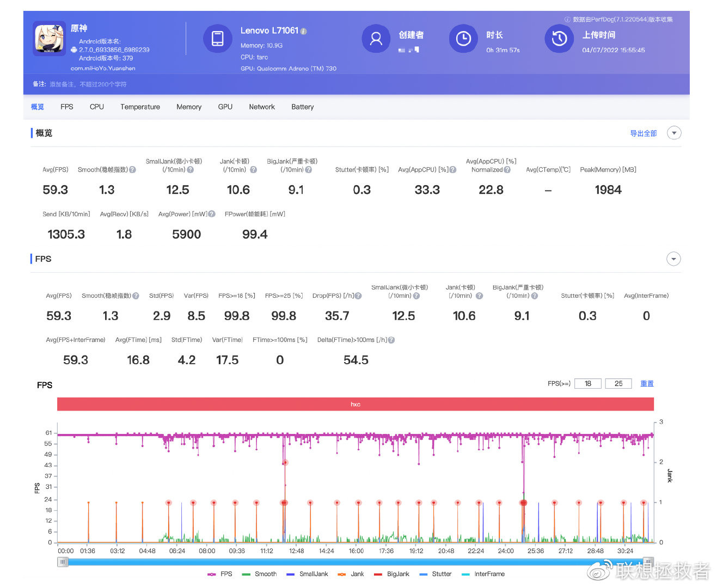Switch to the FPS tab

click(67, 107)
